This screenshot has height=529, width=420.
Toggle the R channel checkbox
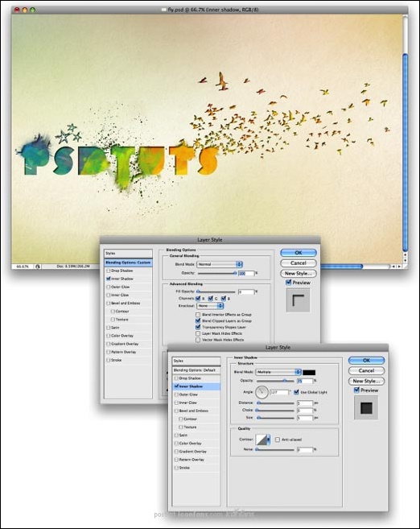pos(198,298)
